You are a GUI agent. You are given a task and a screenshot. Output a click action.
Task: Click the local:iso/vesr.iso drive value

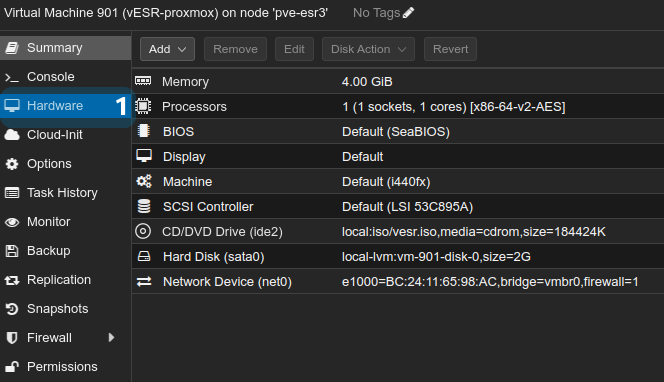(474, 232)
